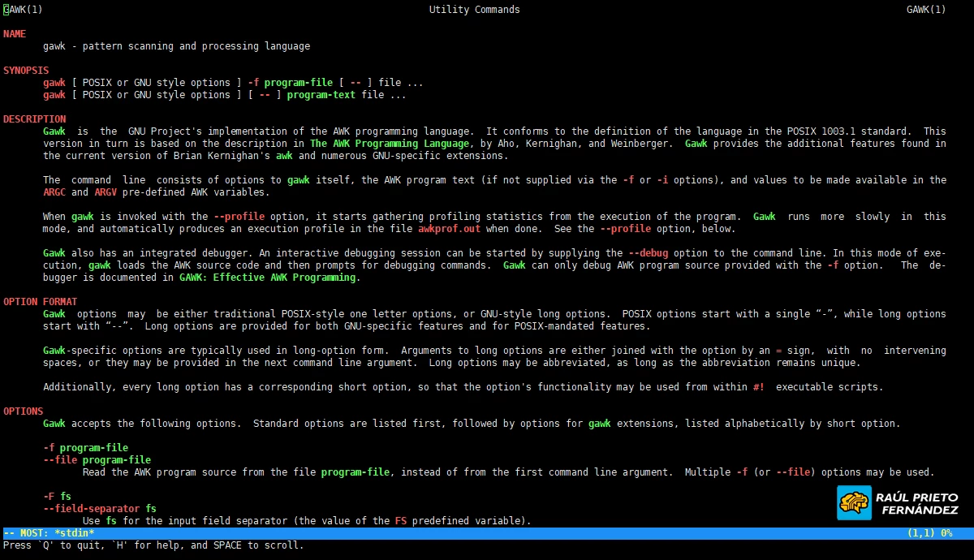
Task: Click the red FS predefined variable name
Action: [x=401, y=521]
